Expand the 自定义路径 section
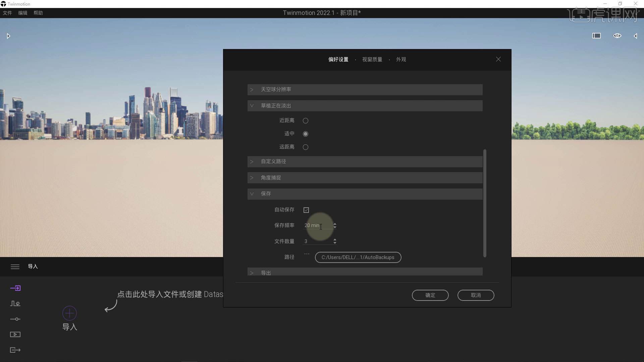This screenshot has height=362, width=644. [365, 162]
